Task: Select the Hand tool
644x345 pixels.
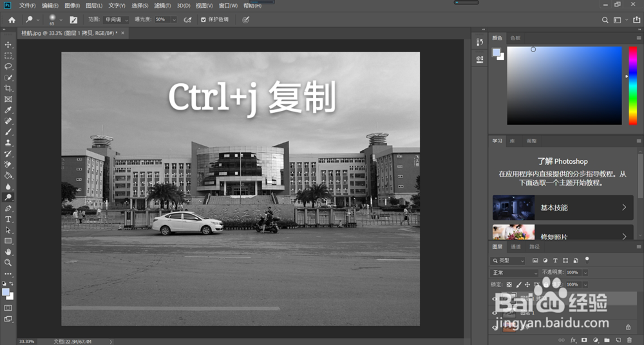Action: [x=8, y=251]
